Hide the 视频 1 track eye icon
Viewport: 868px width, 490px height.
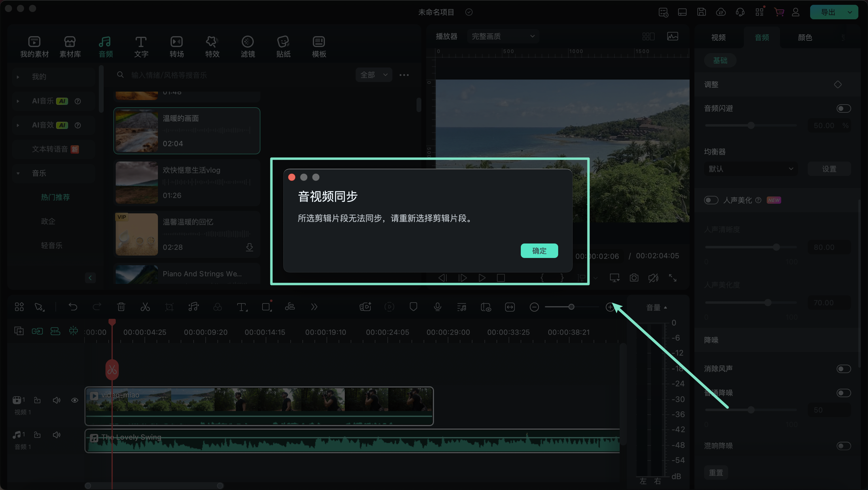[x=74, y=400]
